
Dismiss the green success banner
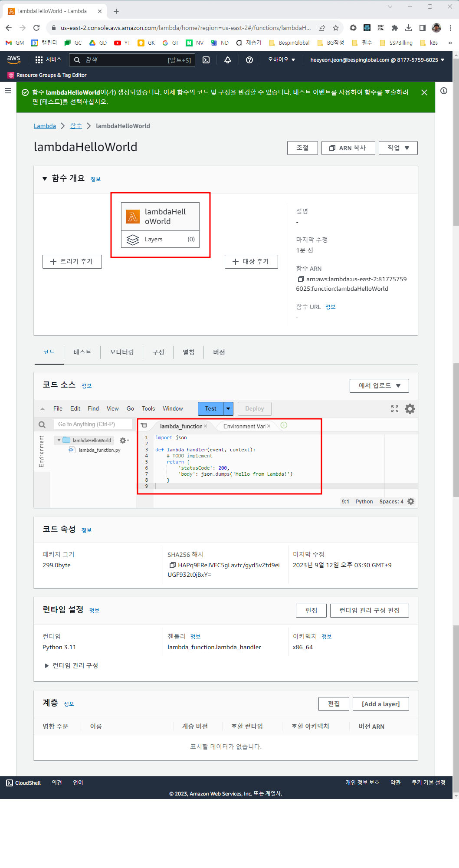tap(424, 92)
